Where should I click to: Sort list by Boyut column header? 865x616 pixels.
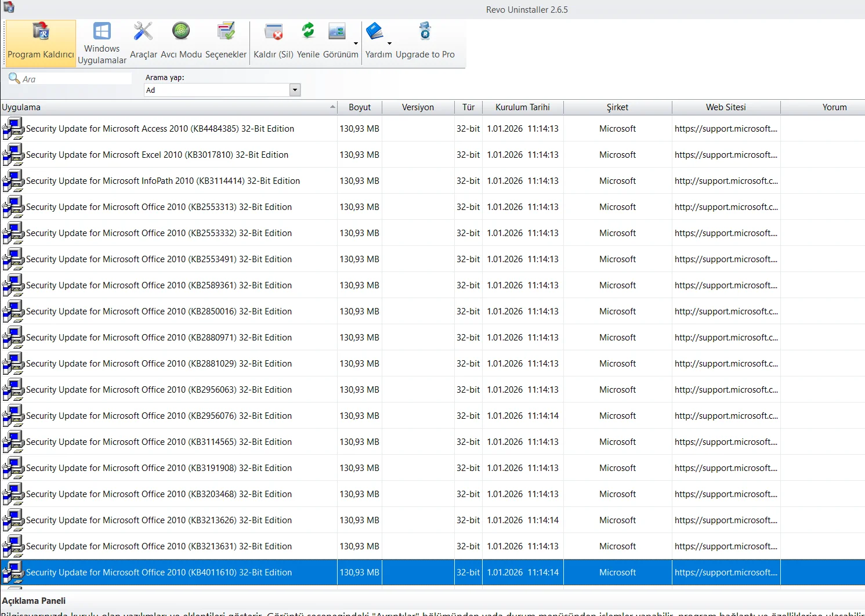360,107
